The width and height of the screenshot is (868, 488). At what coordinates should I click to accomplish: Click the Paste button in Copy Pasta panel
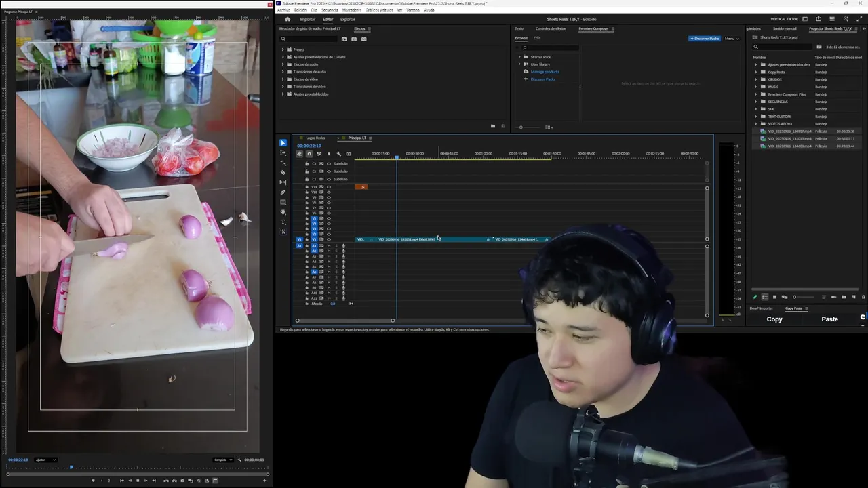click(x=829, y=319)
